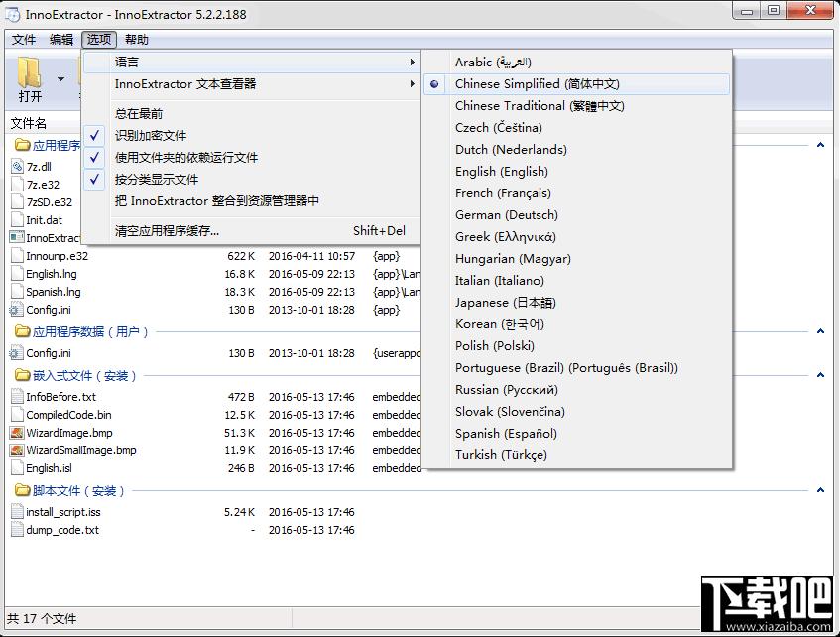
Task: Disable 按分类显示文件 option
Action: 95,179
